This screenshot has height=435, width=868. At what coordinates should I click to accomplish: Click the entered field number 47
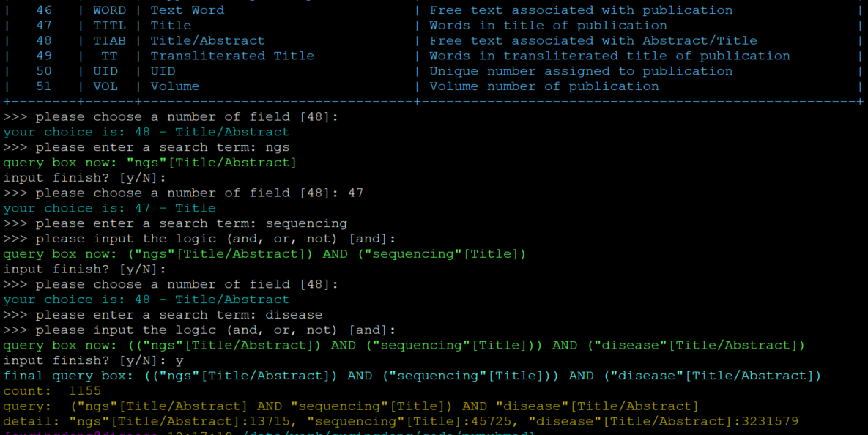click(355, 193)
